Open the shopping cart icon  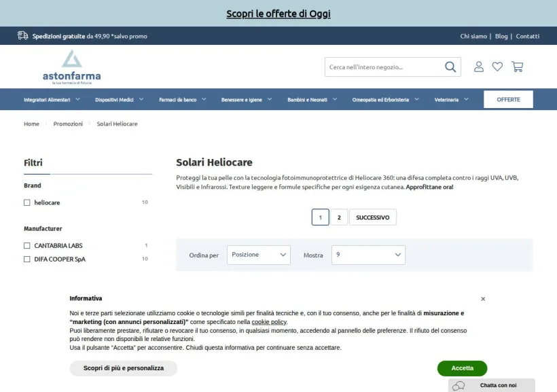517,67
